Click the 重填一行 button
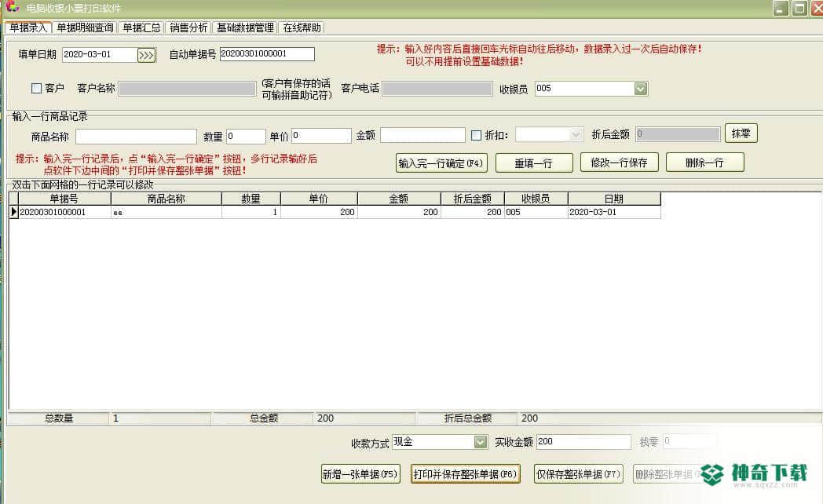Viewport: 823px width, 504px height. [x=534, y=163]
